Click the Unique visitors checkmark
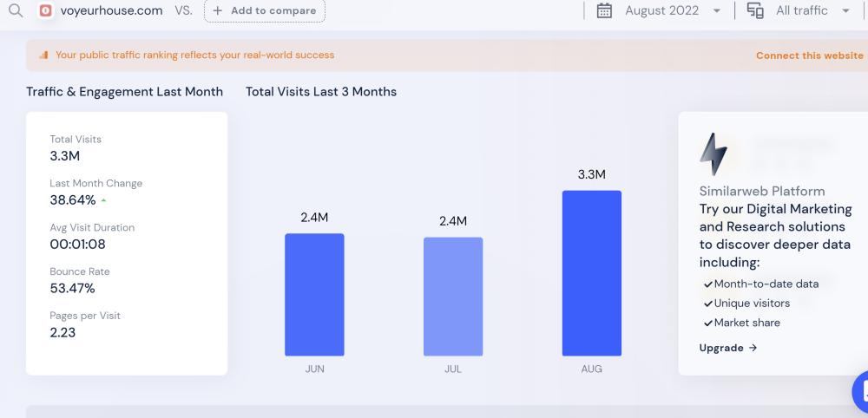Screen dimensions: 868x418 click(x=708, y=304)
